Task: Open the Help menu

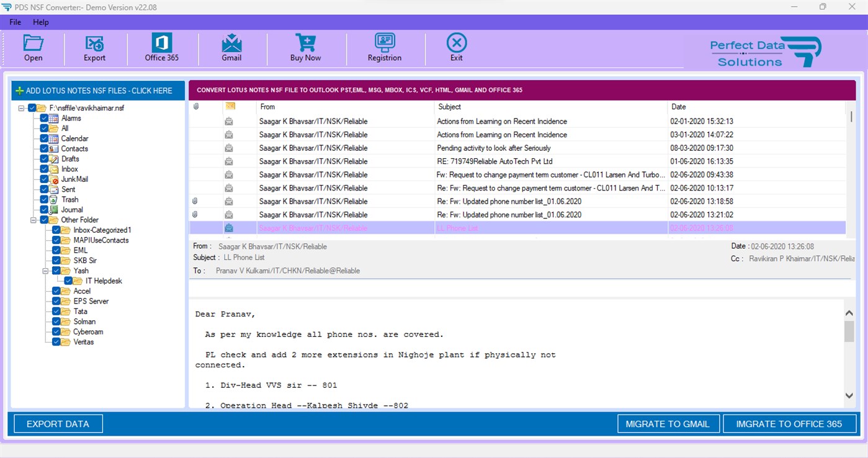Action: (x=41, y=22)
